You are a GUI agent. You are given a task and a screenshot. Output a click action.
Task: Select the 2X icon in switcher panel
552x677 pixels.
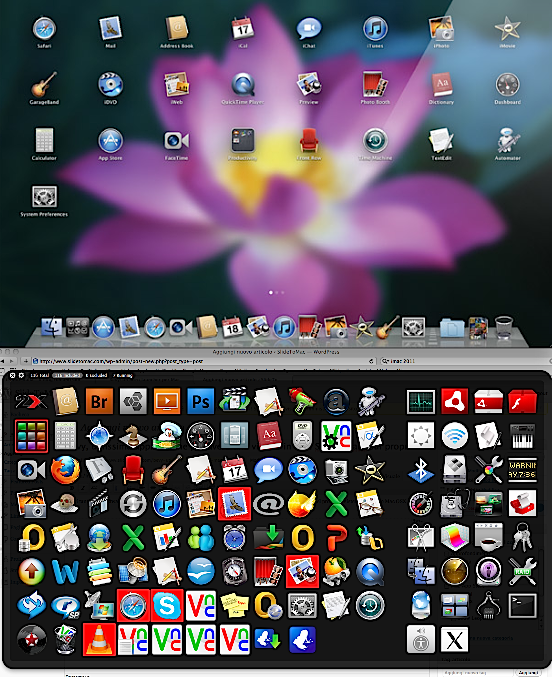pyautogui.click(x=31, y=402)
